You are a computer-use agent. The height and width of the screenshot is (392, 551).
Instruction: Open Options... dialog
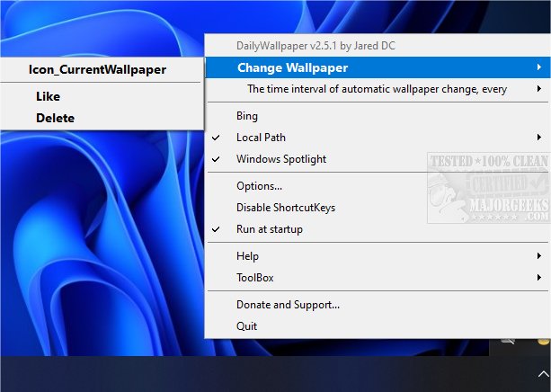[378, 186]
